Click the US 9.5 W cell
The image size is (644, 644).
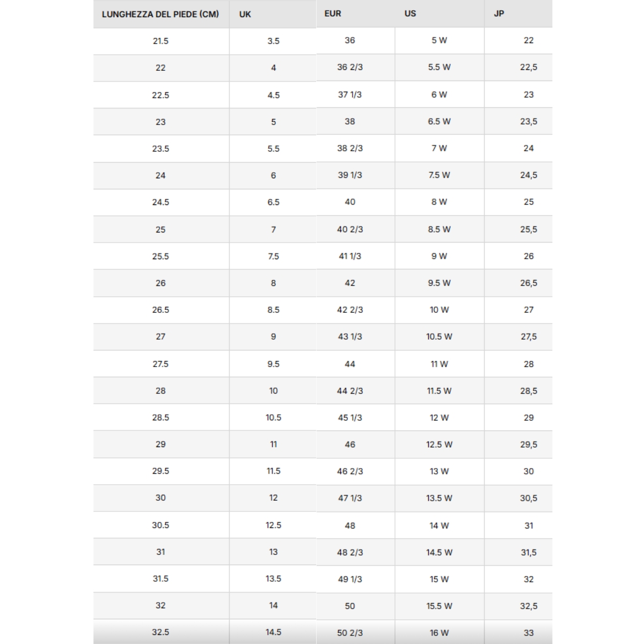click(439, 283)
